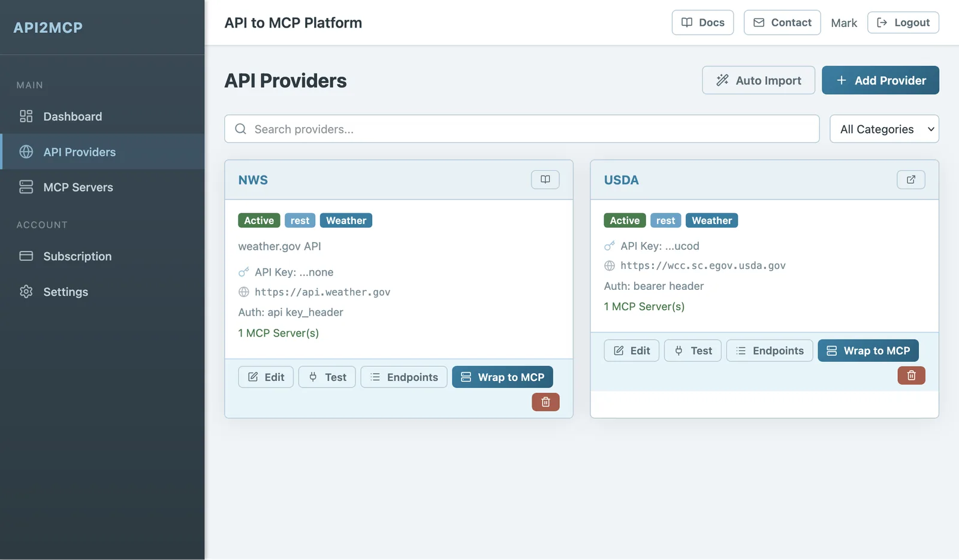Click the card icon beside Subscription
The height and width of the screenshot is (560, 959).
[x=26, y=256]
